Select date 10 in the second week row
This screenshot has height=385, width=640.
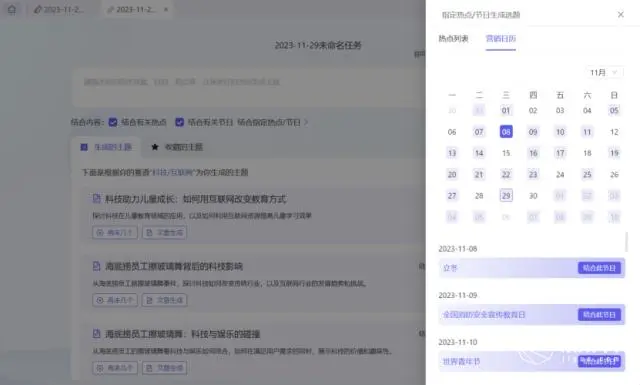click(560, 132)
